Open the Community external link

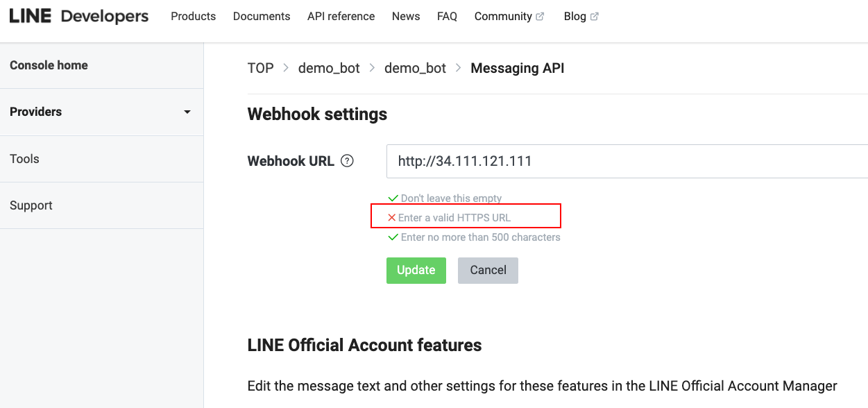point(509,16)
